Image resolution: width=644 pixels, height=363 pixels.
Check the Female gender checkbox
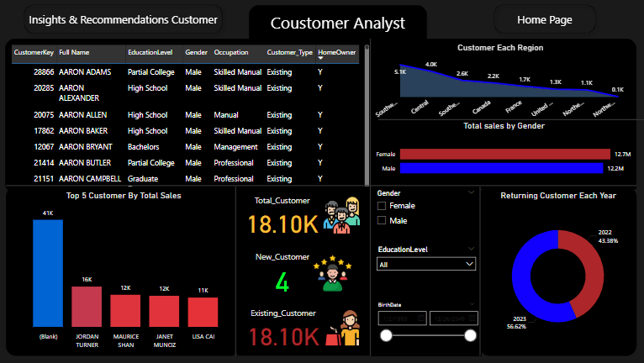(x=383, y=205)
